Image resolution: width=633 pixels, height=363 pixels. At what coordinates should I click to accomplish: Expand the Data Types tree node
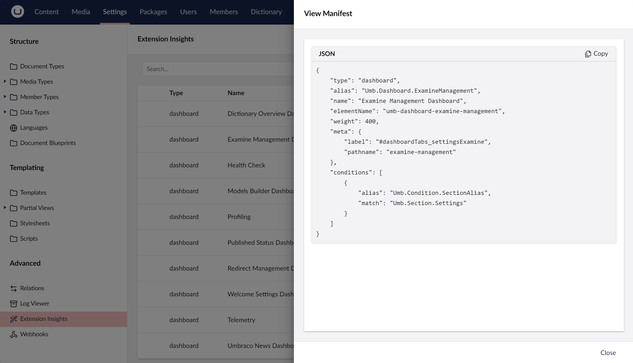[x=5, y=112]
